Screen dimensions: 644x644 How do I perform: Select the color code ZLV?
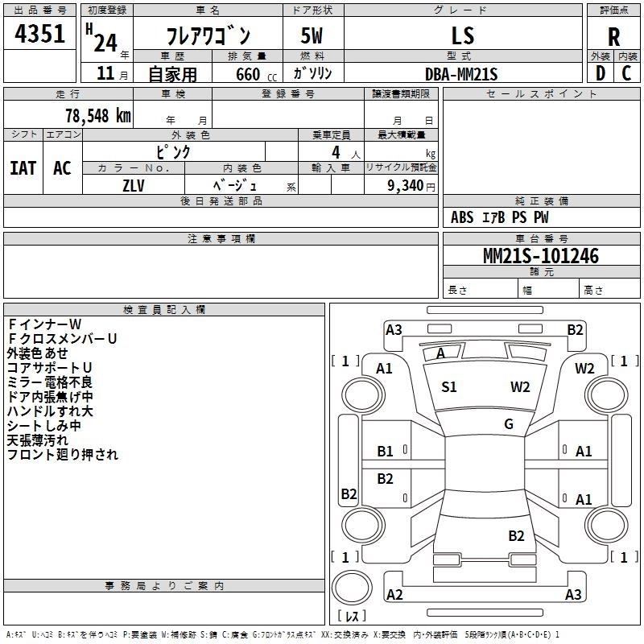(x=134, y=184)
